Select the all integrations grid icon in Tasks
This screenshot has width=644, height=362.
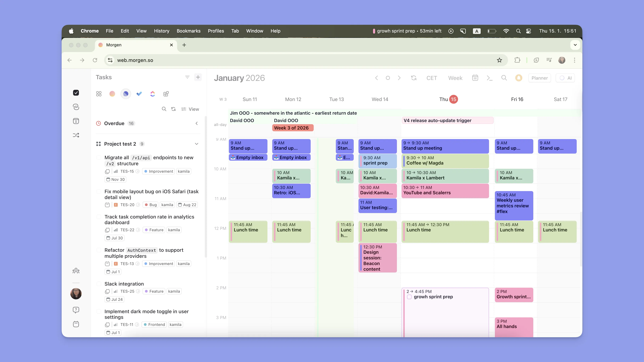(99, 94)
